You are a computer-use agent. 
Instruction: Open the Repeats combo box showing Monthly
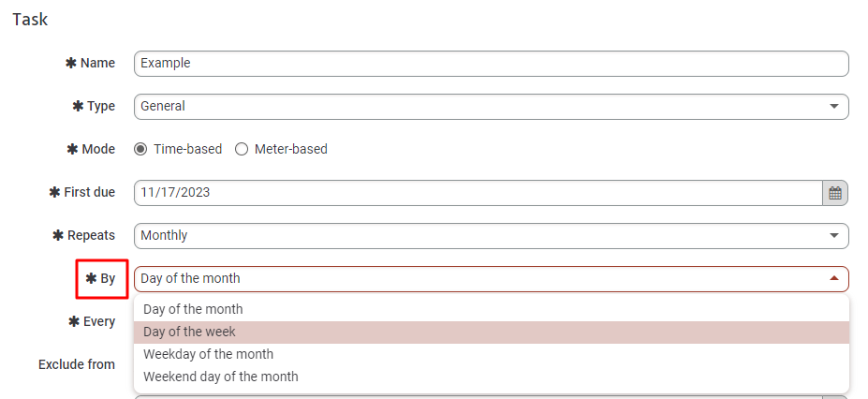pyautogui.click(x=491, y=236)
